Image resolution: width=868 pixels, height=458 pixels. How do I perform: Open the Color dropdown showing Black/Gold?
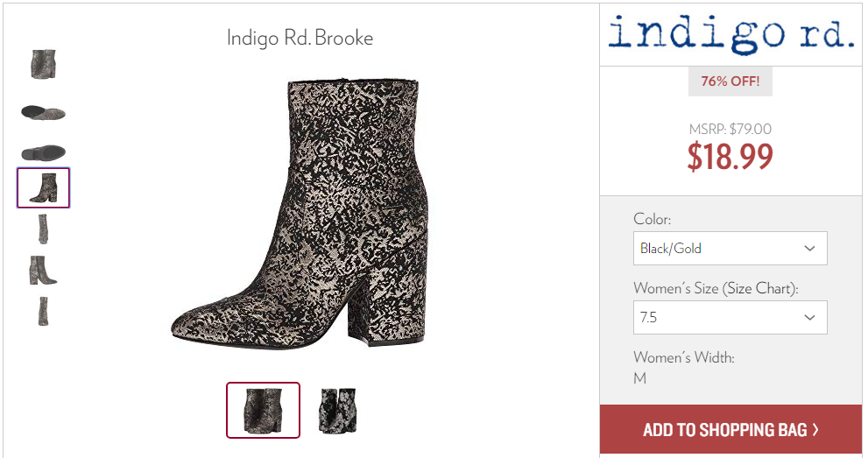click(x=730, y=249)
